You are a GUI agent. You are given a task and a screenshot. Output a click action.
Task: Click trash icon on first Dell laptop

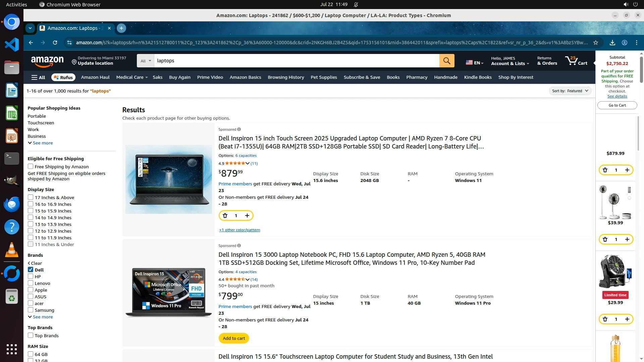(x=225, y=216)
